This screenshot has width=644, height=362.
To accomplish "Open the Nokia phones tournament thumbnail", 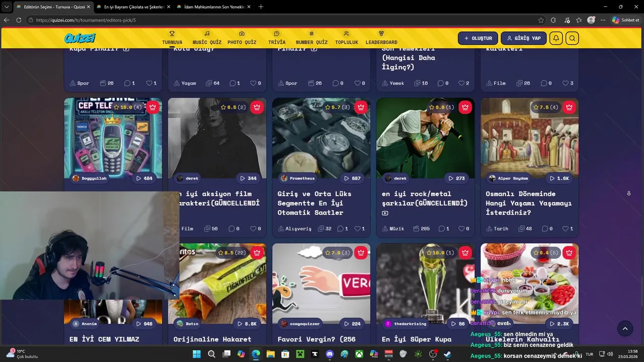I will click(x=113, y=138).
